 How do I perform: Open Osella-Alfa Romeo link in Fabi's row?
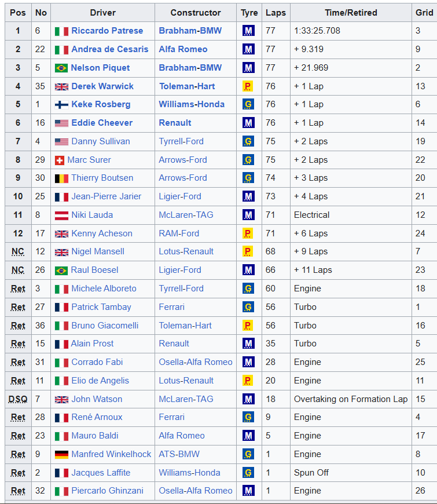click(196, 362)
